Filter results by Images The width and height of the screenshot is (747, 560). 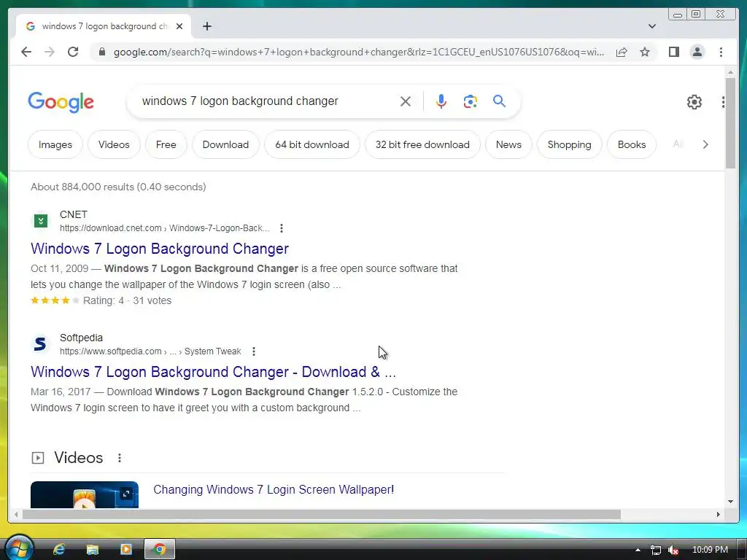pos(55,144)
